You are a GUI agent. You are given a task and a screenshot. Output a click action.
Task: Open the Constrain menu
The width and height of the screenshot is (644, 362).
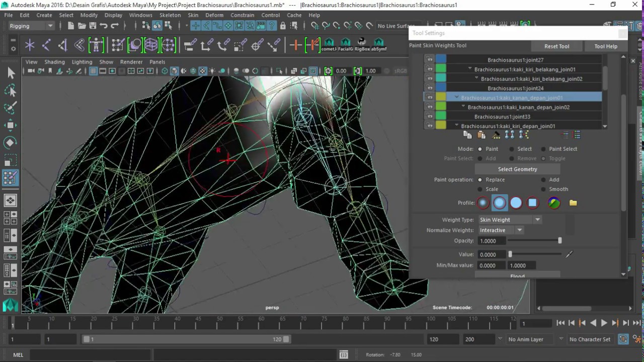pyautogui.click(x=242, y=15)
